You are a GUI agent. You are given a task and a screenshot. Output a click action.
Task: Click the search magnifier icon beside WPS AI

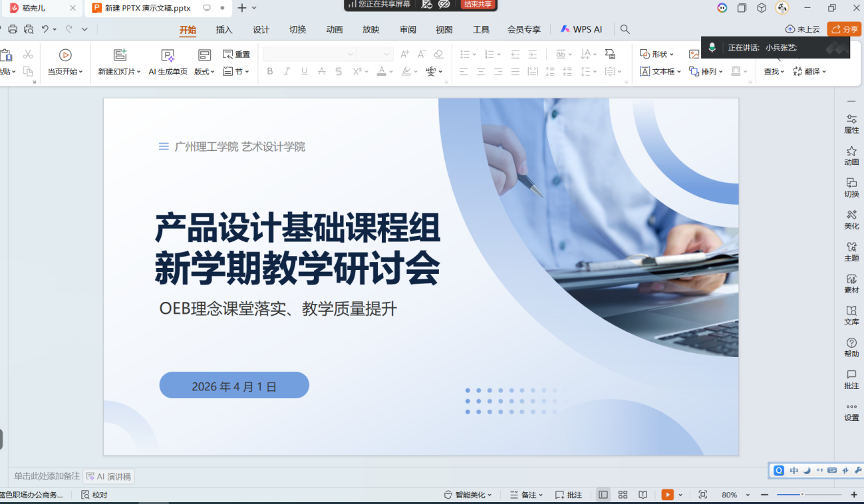coord(625,29)
